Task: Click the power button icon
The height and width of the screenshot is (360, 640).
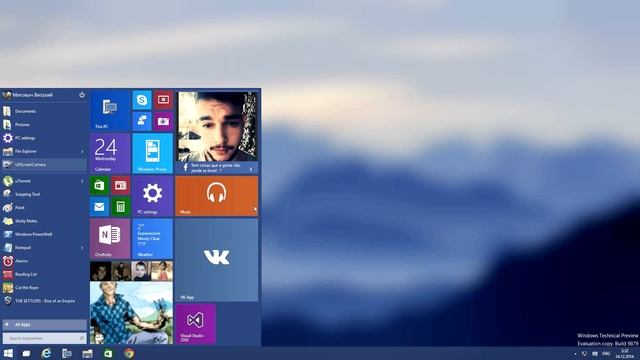Action: [82, 95]
